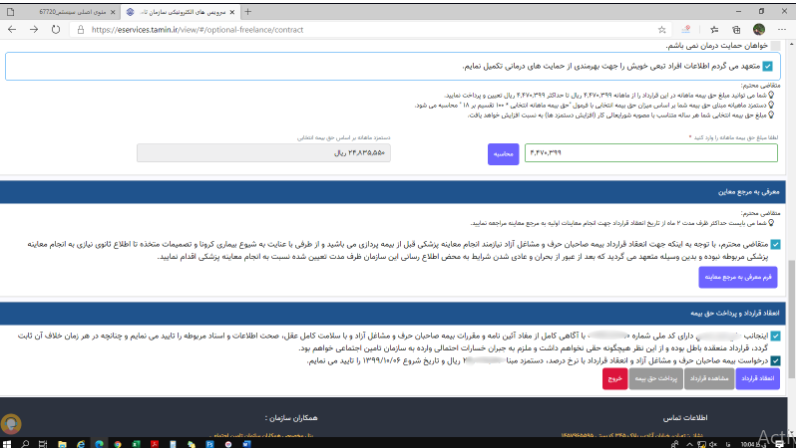Screen dimensions: 796x448
Task: Add this page to favorites (star)
Action: click(662, 29)
